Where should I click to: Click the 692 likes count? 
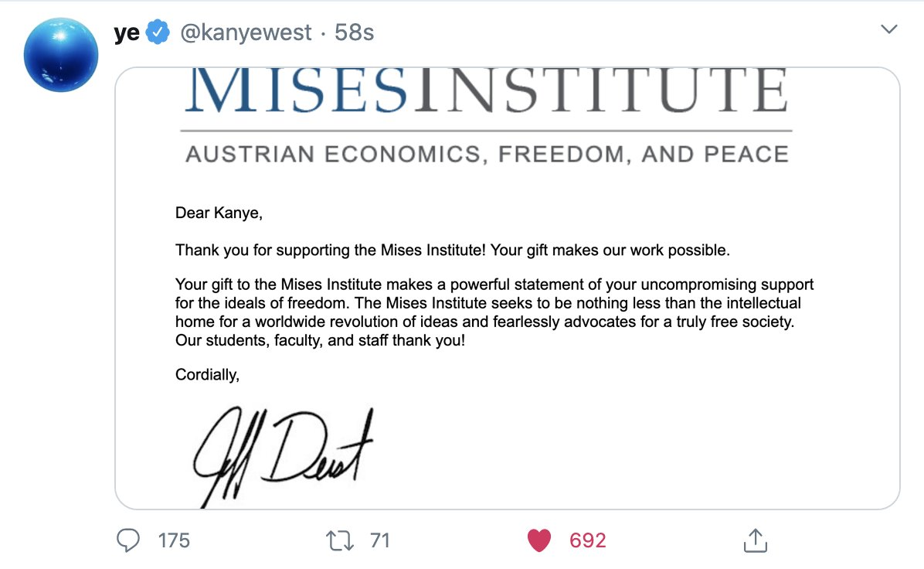[587, 540]
